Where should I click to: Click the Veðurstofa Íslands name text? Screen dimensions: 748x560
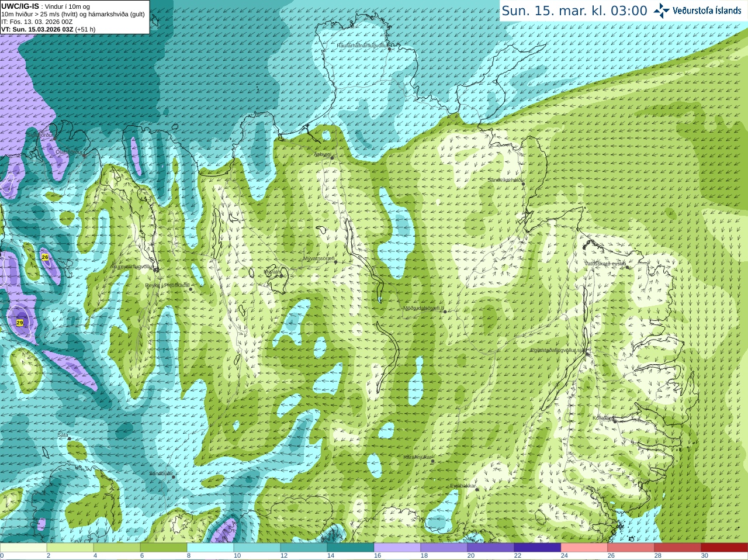coord(707,11)
